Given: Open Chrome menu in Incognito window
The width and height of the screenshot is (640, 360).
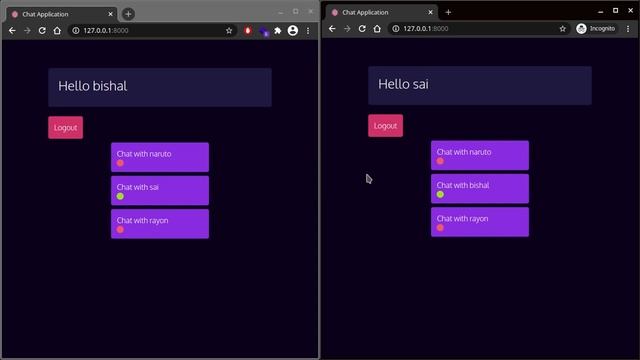Looking at the screenshot, I should click(x=628, y=29).
